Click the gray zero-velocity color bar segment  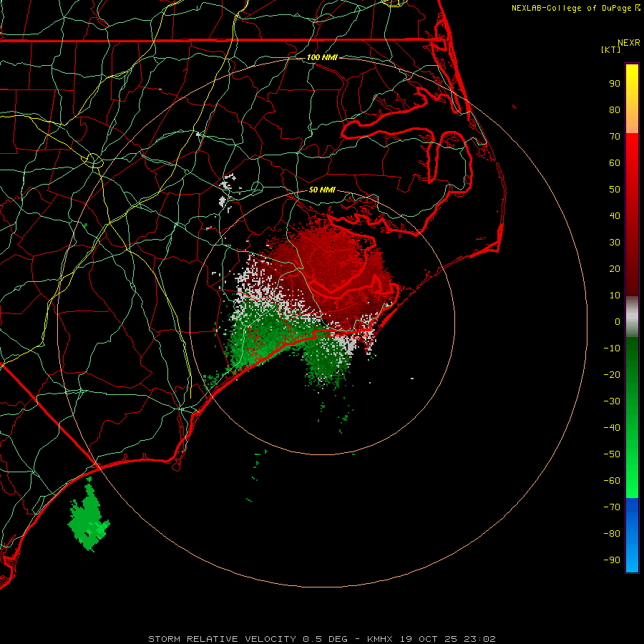pyautogui.click(x=632, y=317)
